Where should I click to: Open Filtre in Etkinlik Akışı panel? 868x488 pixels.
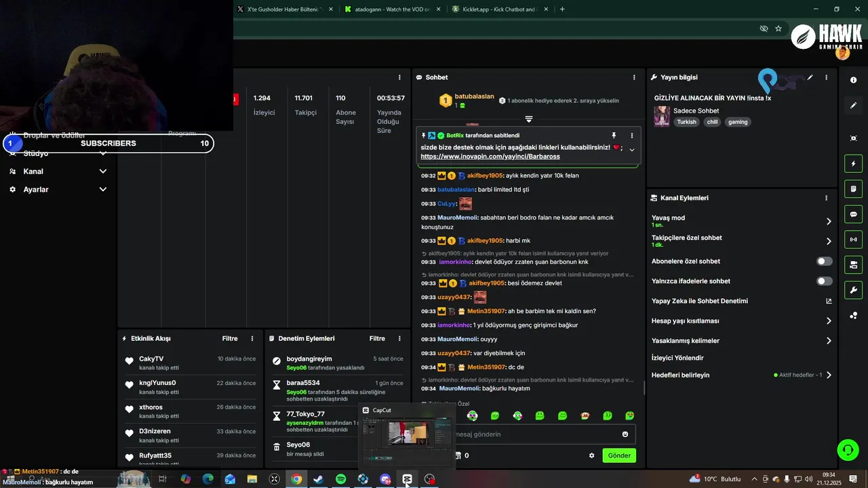(230, 338)
